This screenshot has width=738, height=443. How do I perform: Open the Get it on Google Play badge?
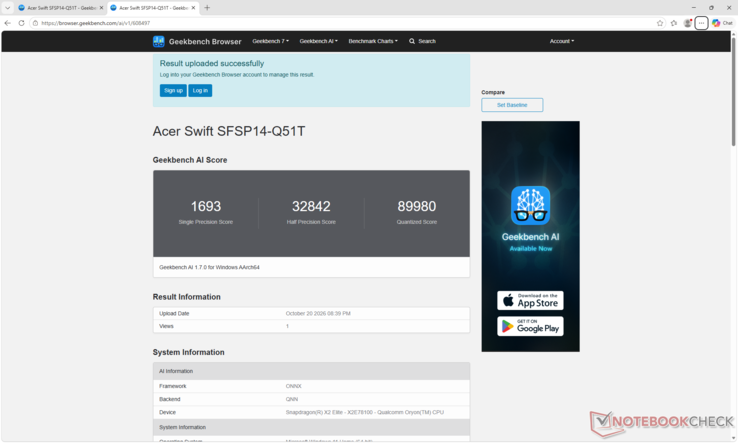pos(530,326)
